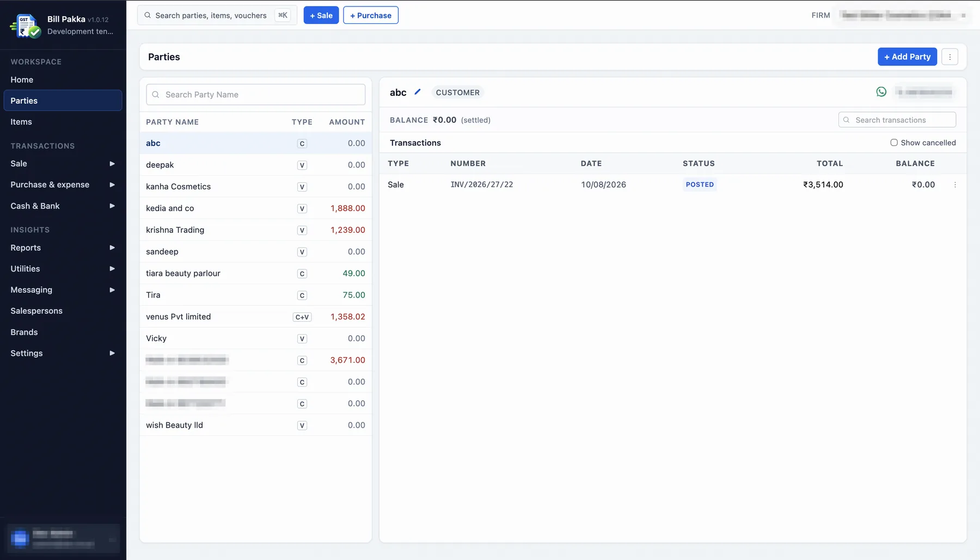Image resolution: width=980 pixels, height=560 pixels.
Task: Open global search parties, items, vouchers box
Action: pyautogui.click(x=217, y=15)
